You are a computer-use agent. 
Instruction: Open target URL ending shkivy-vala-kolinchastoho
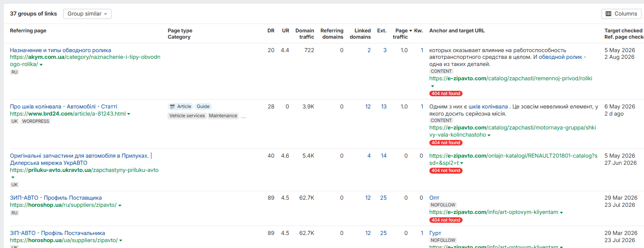(x=513, y=131)
